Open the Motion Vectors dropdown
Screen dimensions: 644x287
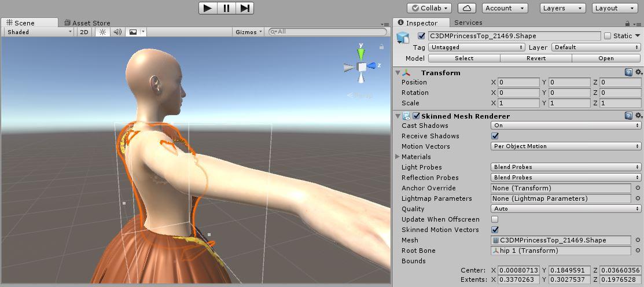pos(566,146)
